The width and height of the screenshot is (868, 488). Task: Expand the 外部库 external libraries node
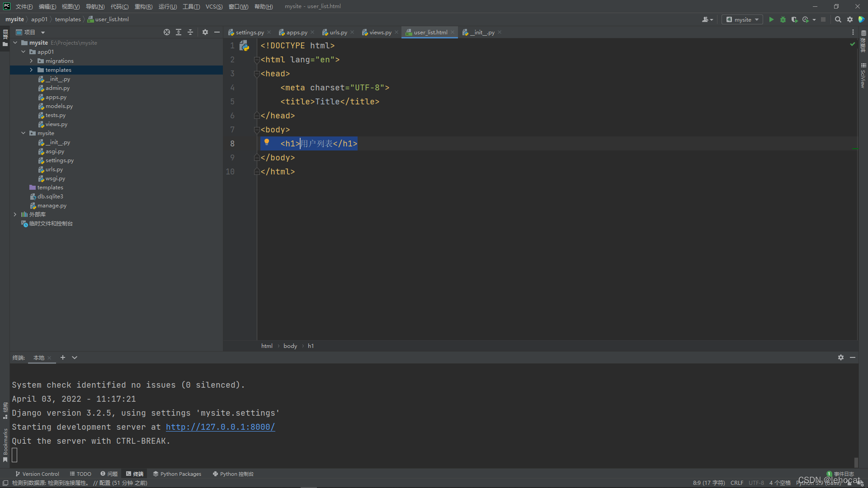click(x=15, y=215)
